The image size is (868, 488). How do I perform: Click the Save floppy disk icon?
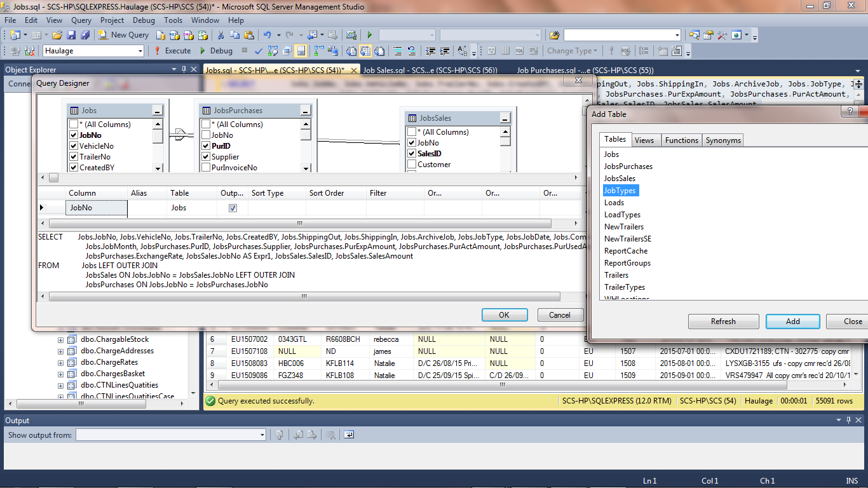tap(71, 35)
